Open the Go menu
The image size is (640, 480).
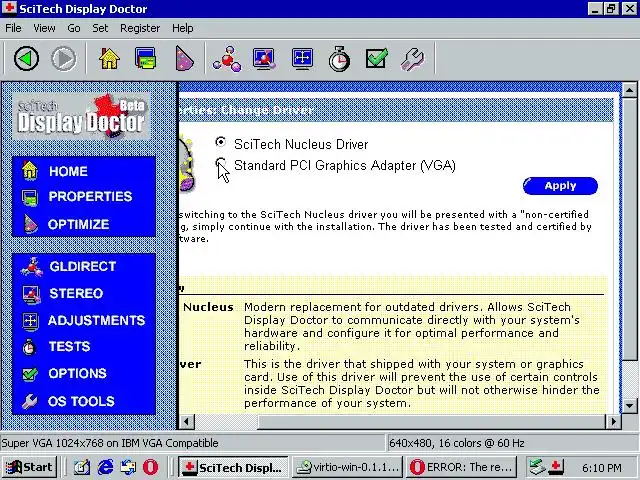[73, 28]
